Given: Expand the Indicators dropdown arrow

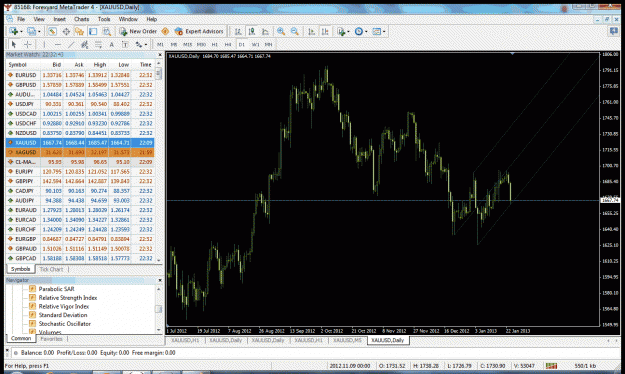Looking at the screenshot, I should point(348,32).
